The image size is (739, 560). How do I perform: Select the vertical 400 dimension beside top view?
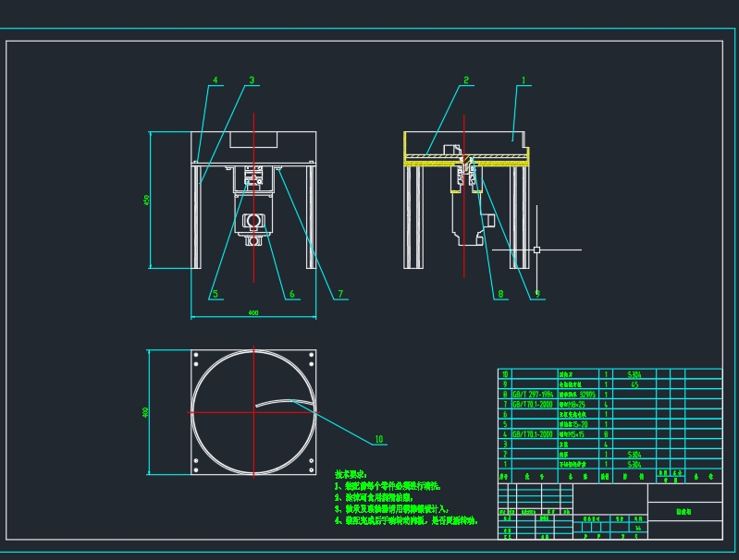[x=145, y=412]
